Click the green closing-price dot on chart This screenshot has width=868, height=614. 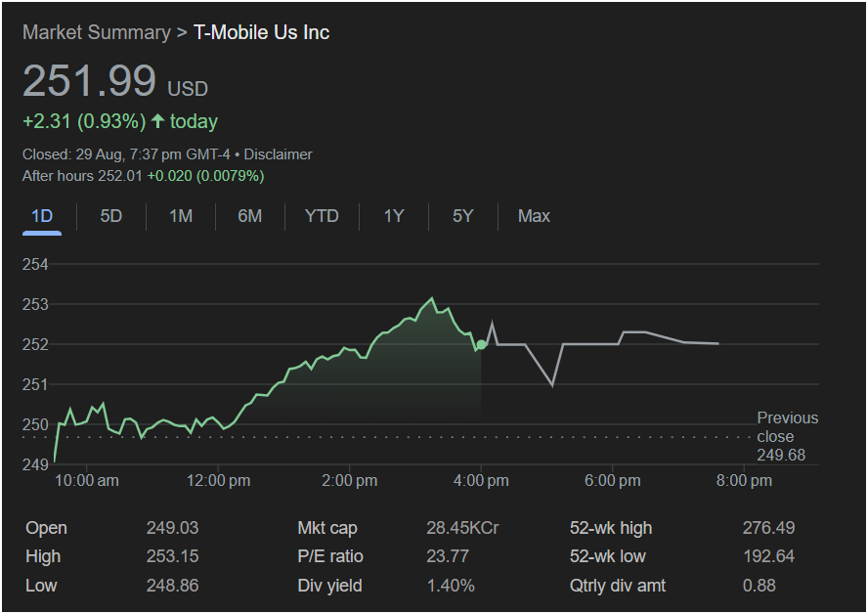[481, 345]
